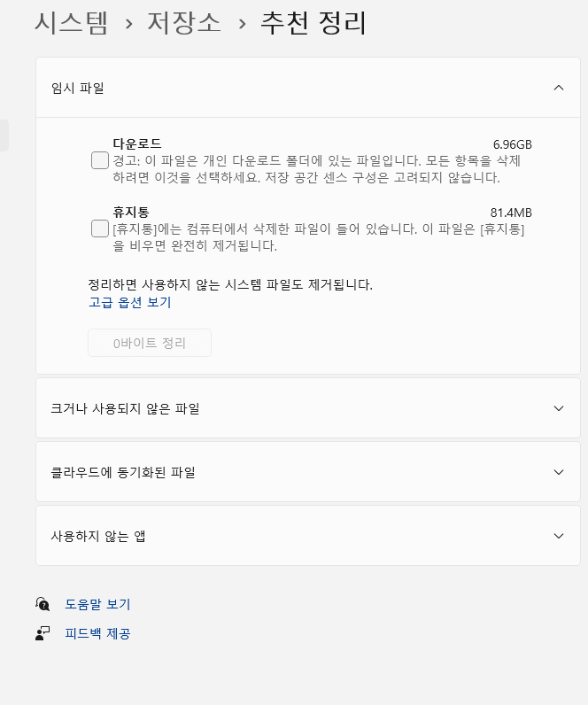Click the 사용하지 않는 앱 header label
The width and height of the screenshot is (588, 705).
tap(98, 536)
